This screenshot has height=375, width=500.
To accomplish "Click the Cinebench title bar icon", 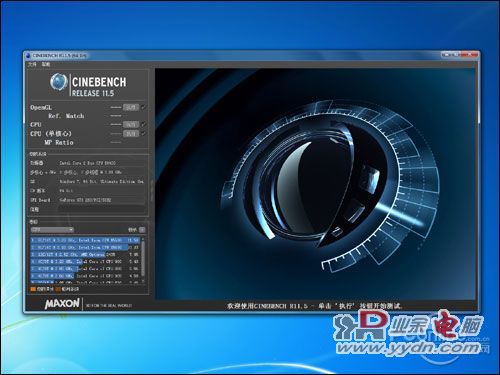I will (x=28, y=55).
